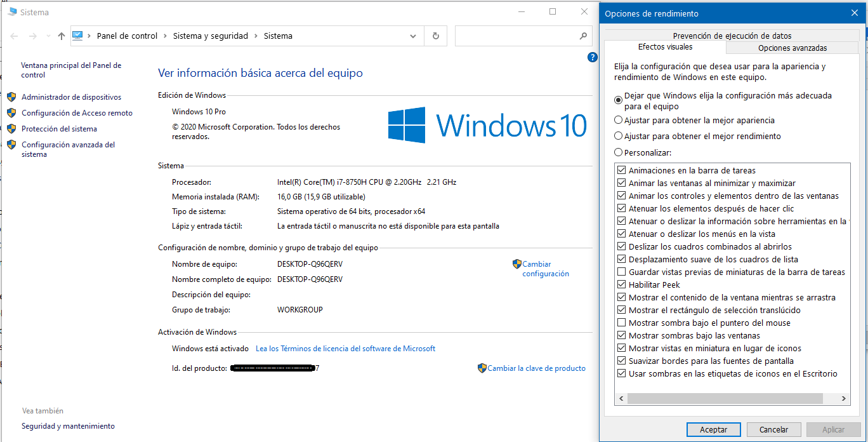868x442 pixels.
Task: Click the computer icon in address bar
Action: click(77, 36)
